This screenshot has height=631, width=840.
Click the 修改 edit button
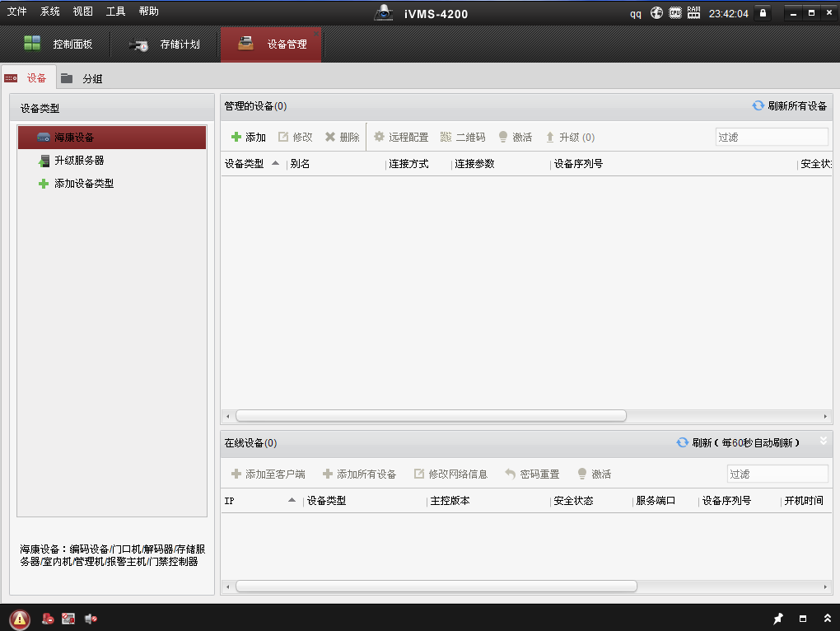(x=295, y=137)
